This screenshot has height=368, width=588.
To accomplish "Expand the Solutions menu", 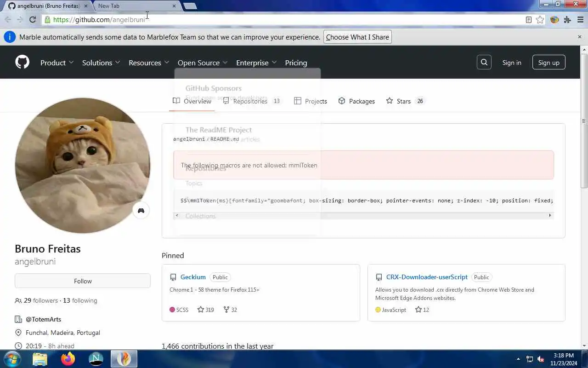I will point(101,63).
